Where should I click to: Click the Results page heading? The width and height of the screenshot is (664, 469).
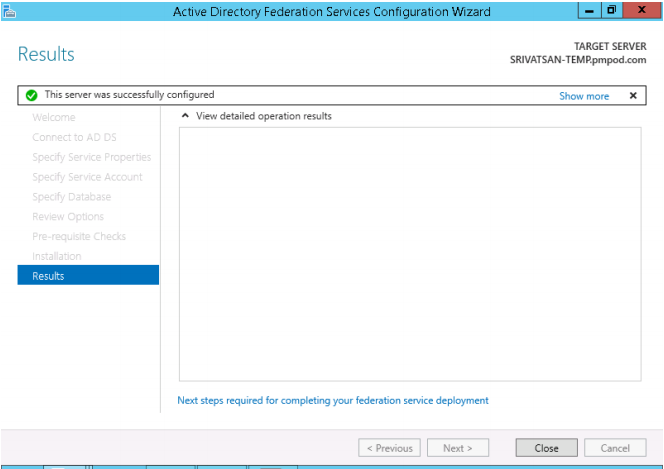click(x=46, y=54)
